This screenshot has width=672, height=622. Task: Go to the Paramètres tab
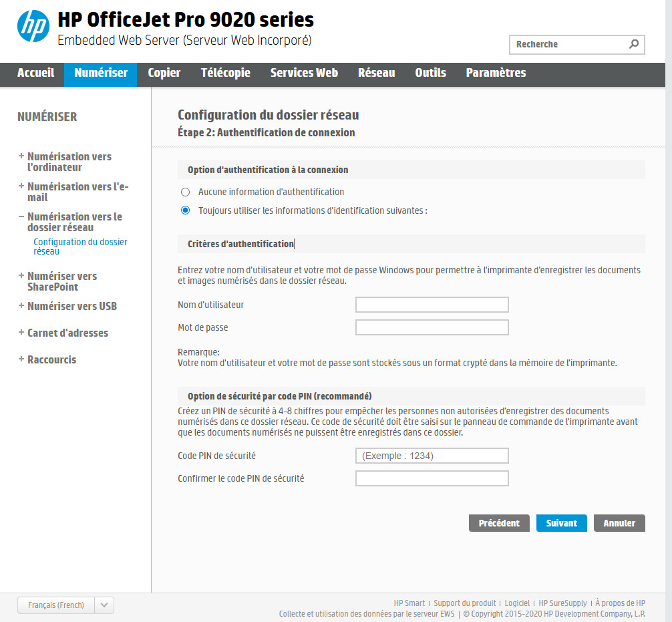(x=496, y=73)
